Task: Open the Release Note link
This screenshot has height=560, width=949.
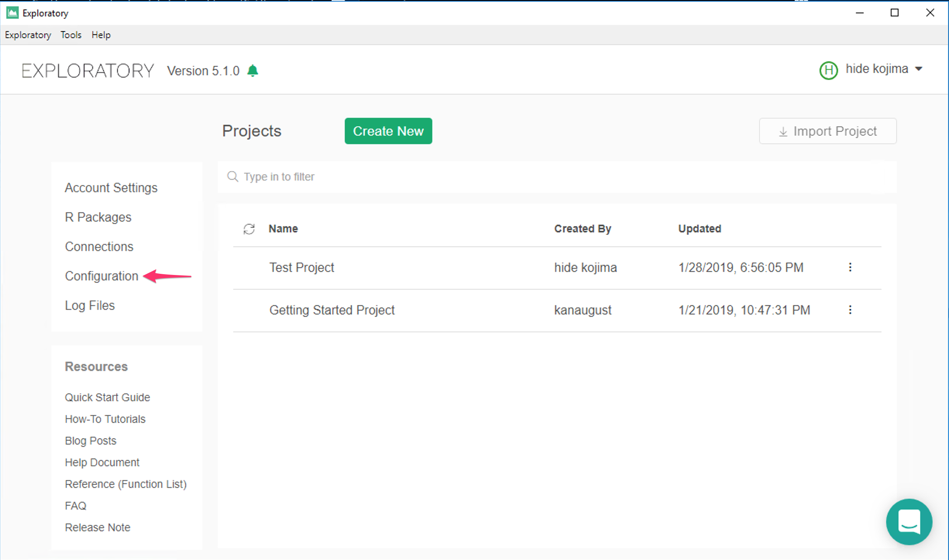Action: pyautogui.click(x=98, y=527)
